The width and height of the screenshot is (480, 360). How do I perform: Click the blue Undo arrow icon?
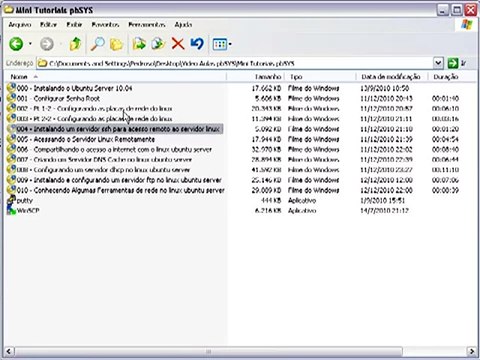[x=197, y=44]
